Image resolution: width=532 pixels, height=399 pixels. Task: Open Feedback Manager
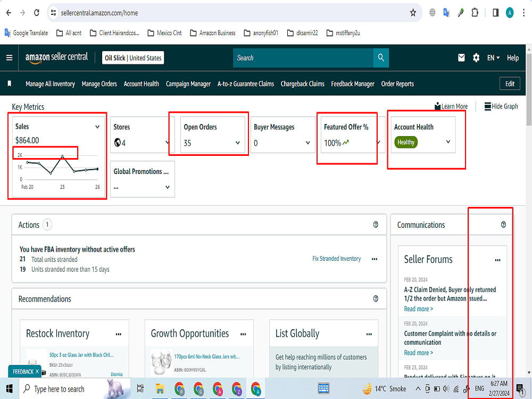(x=353, y=84)
